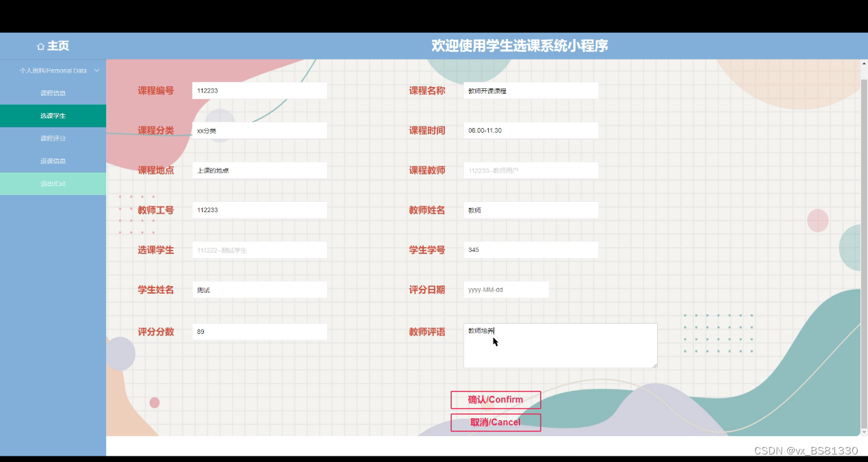This screenshot has height=462, width=868.
Task: Click the 教师评语 text area
Action: [x=560, y=346]
